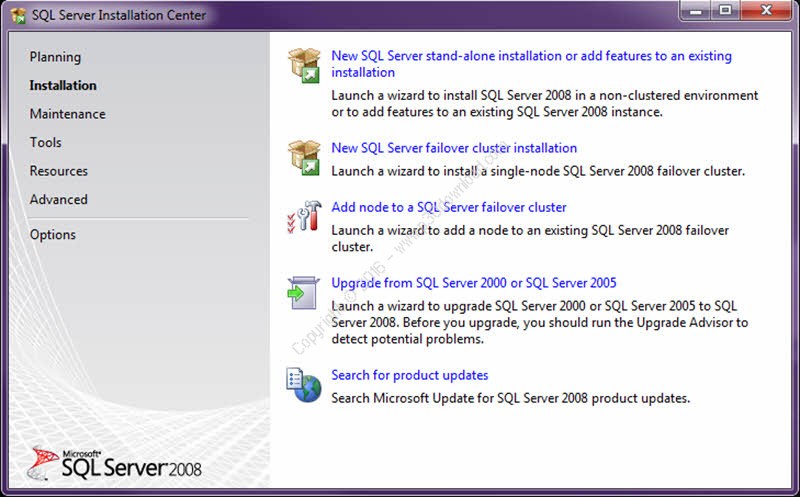800x497 pixels.
Task: Open Search for product updates link
Action: [410, 375]
